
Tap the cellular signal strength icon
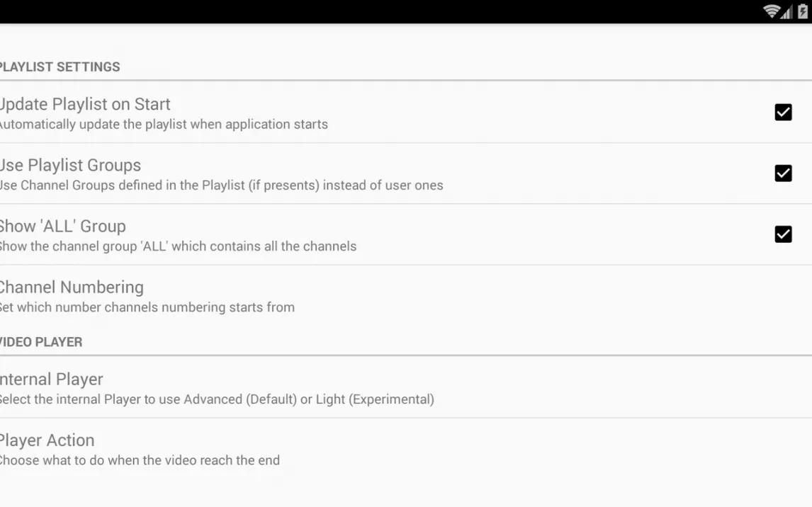pos(787,12)
